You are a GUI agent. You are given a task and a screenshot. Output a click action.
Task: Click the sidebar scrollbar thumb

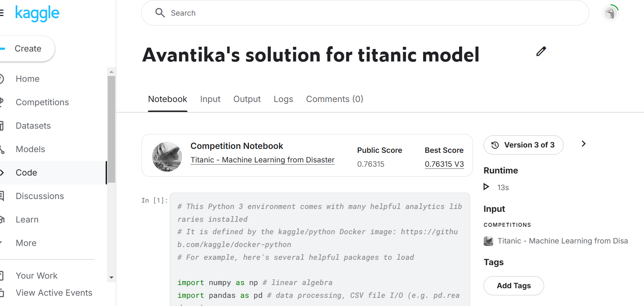tap(111, 129)
